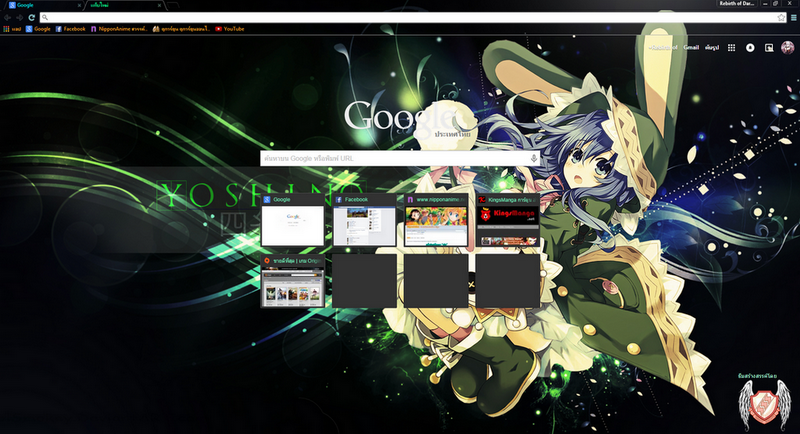Open the Apps shortcut in the bookmarks bar

click(x=12, y=29)
